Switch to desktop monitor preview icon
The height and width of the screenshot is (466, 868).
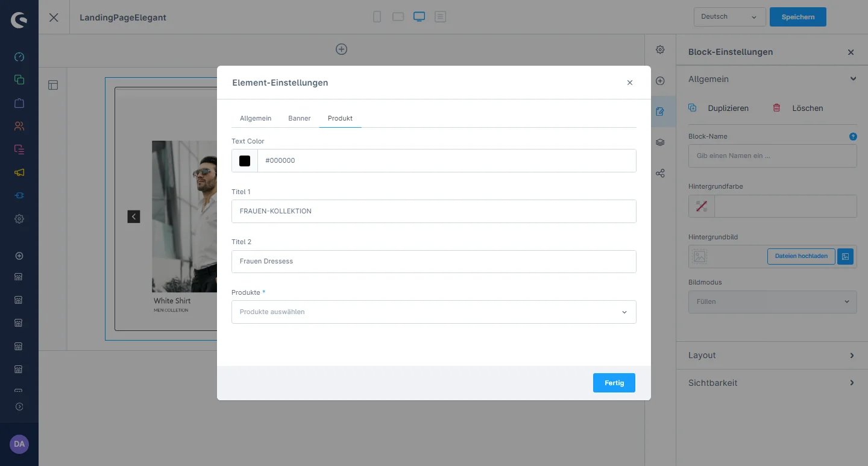pyautogui.click(x=419, y=17)
